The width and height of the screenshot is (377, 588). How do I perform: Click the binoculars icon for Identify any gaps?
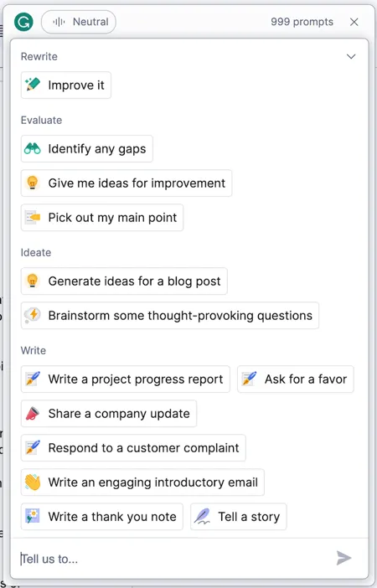(x=33, y=149)
